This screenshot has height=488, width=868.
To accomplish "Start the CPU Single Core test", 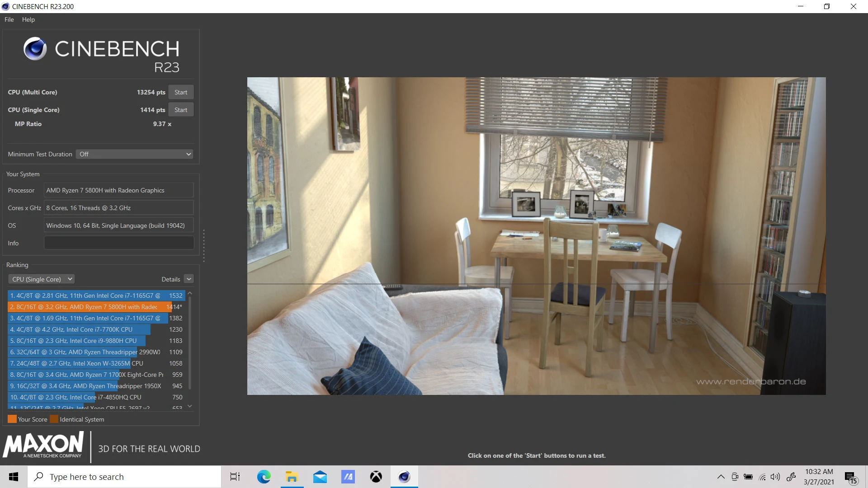I will [181, 110].
